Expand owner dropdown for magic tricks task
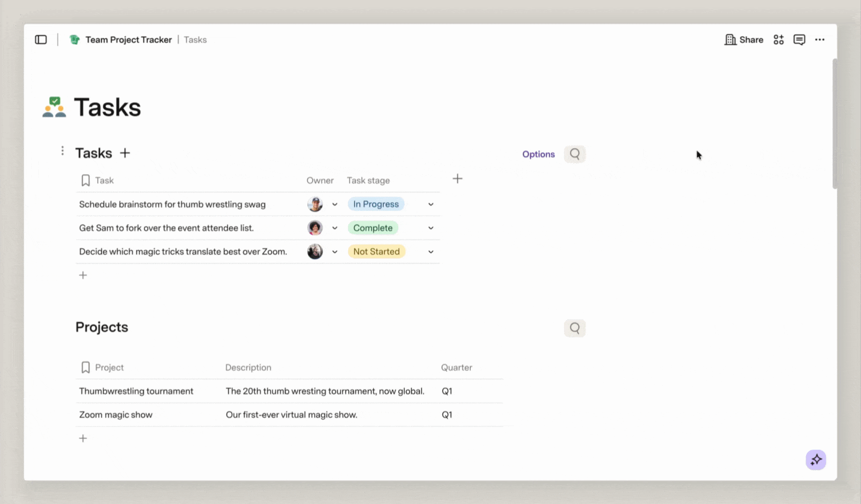The height and width of the screenshot is (504, 861). 335,252
